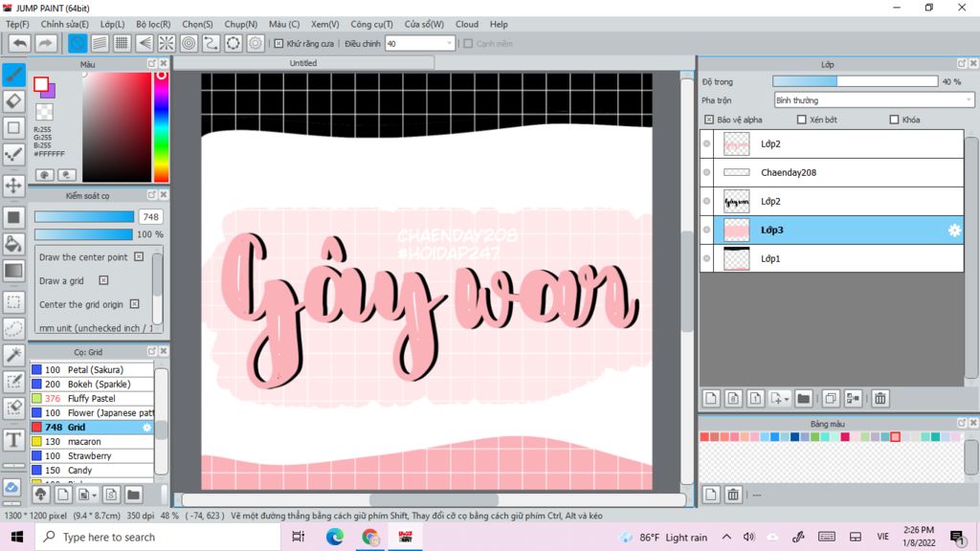The image size is (980, 551).
Task: Click the canvas horizontal scrollbar
Action: [x=434, y=499]
